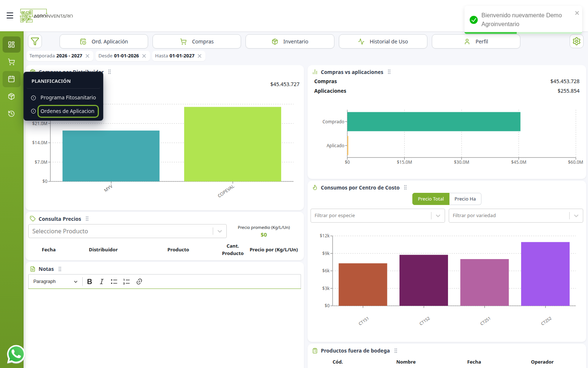Screen dimensions: 588x368
Task: Insert numbered list in Notas
Action: pyautogui.click(x=126, y=282)
